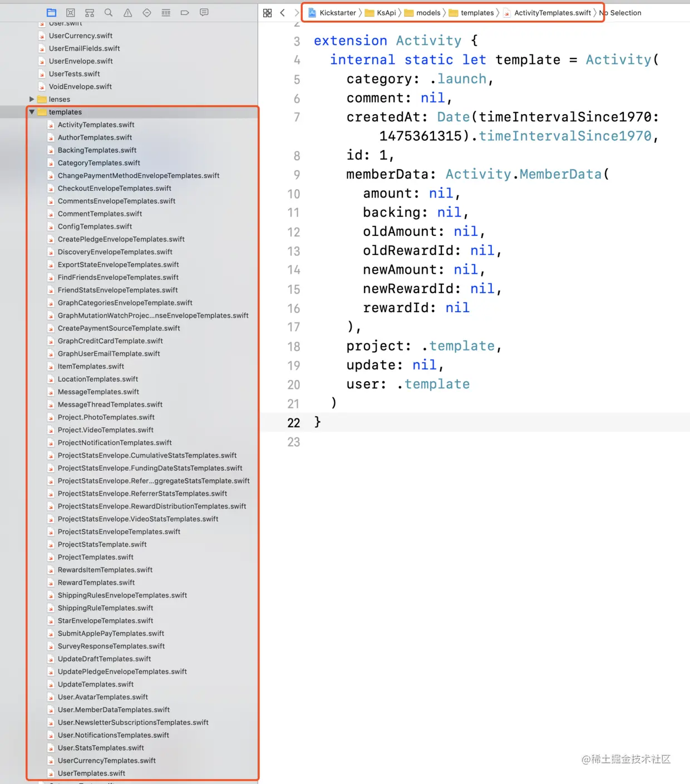This screenshot has height=784, width=690.
Task: Click templates in the jump bar
Action: pos(471,13)
